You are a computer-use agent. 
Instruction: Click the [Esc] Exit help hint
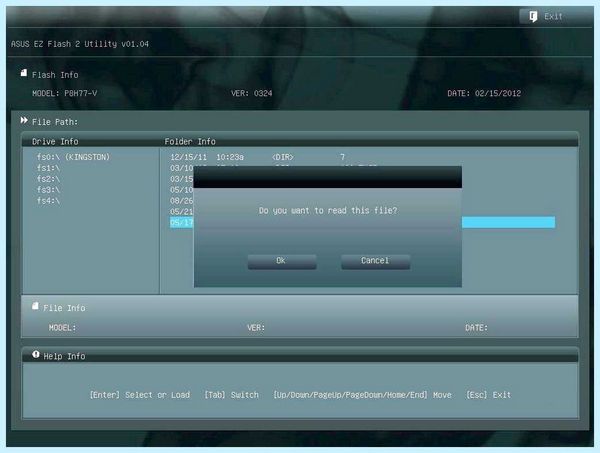coord(488,395)
